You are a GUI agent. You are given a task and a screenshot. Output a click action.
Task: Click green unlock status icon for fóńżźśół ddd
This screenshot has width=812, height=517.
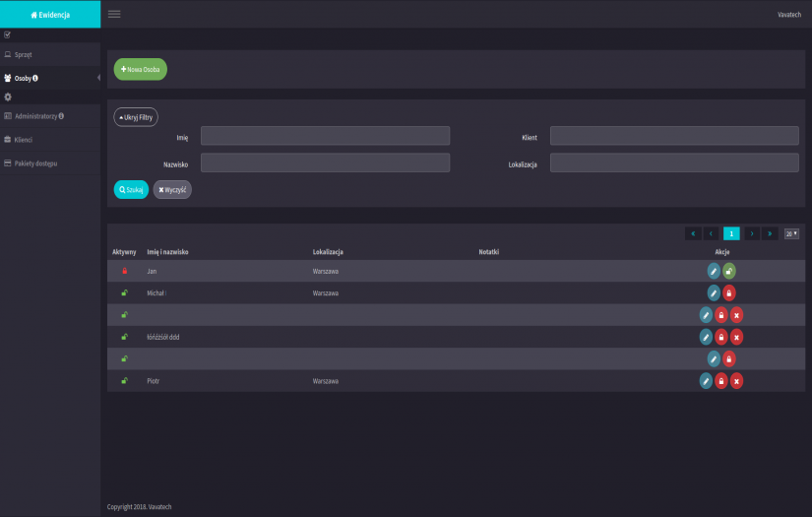(x=124, y=337)
